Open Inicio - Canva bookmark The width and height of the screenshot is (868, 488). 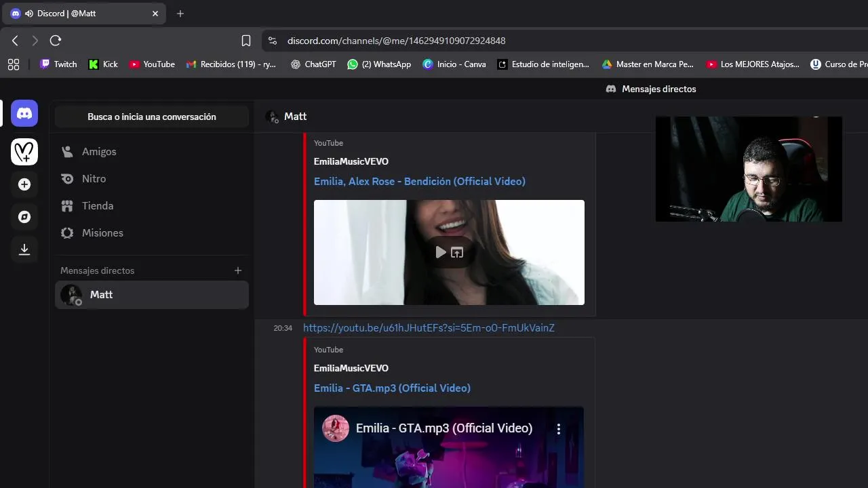click(454, 64)
